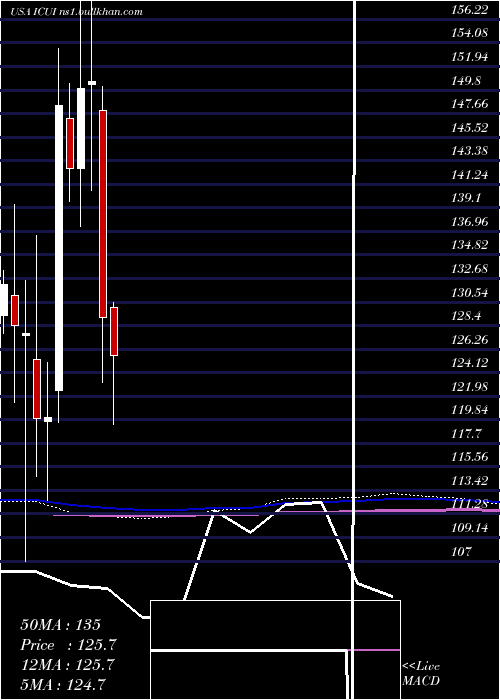This screenshot has width=500, height=700.
Task: Click the price label 107
Action: click(462, 552)
